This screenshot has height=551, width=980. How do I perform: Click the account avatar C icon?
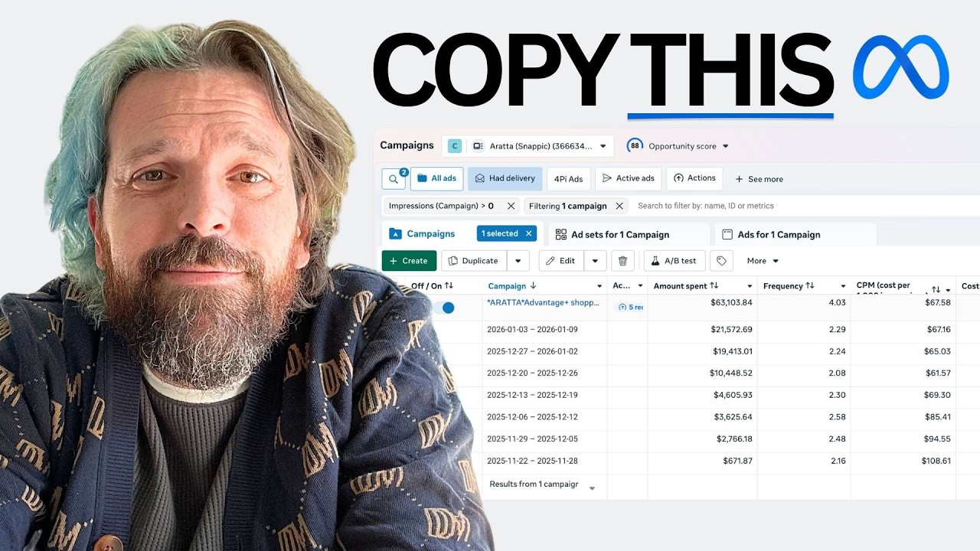pos(455,146)
